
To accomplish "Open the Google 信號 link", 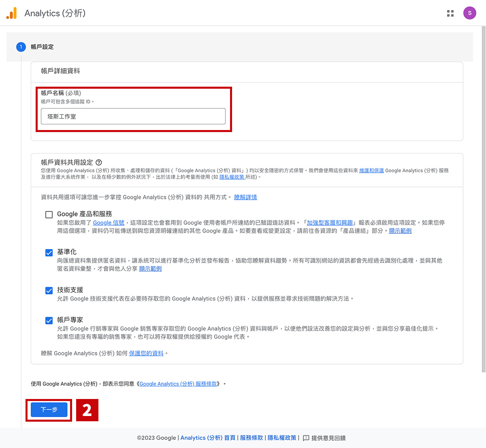I will click(x=109, y=223).
